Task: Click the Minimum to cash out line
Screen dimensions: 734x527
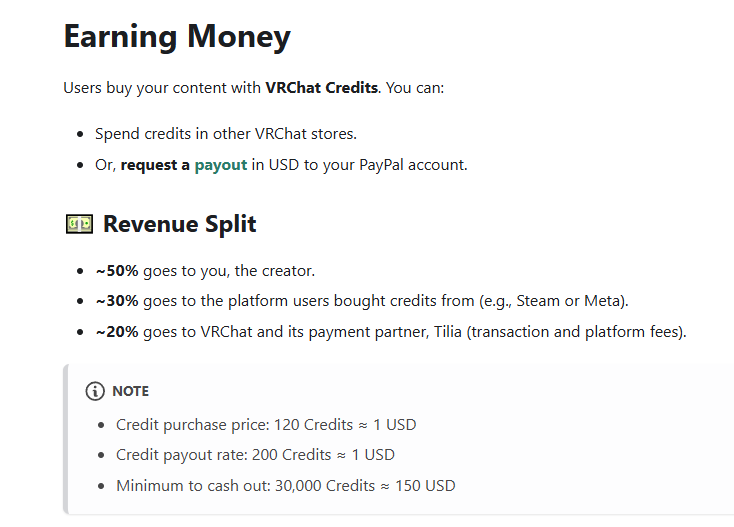Action: (x=286, y=486)
